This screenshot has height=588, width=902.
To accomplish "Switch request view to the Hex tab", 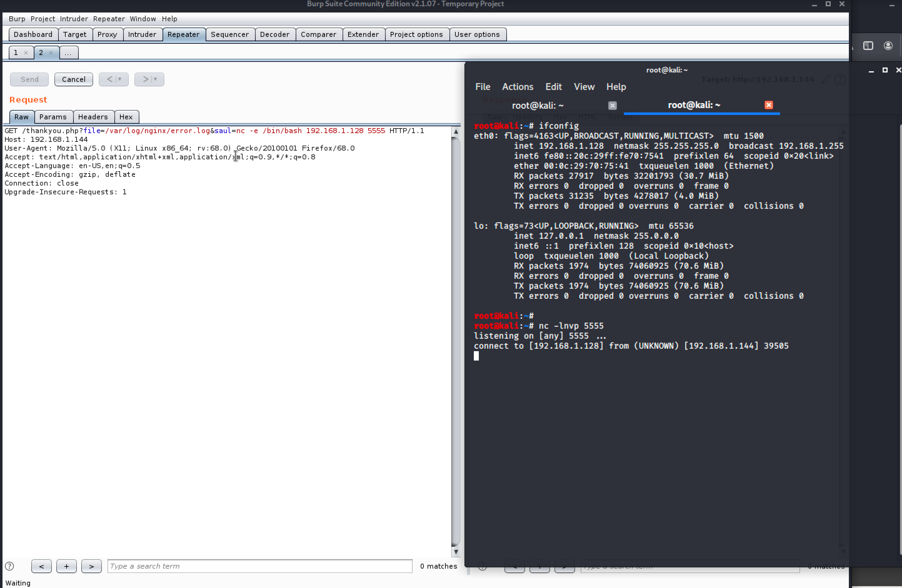I will tap(126, 117).
